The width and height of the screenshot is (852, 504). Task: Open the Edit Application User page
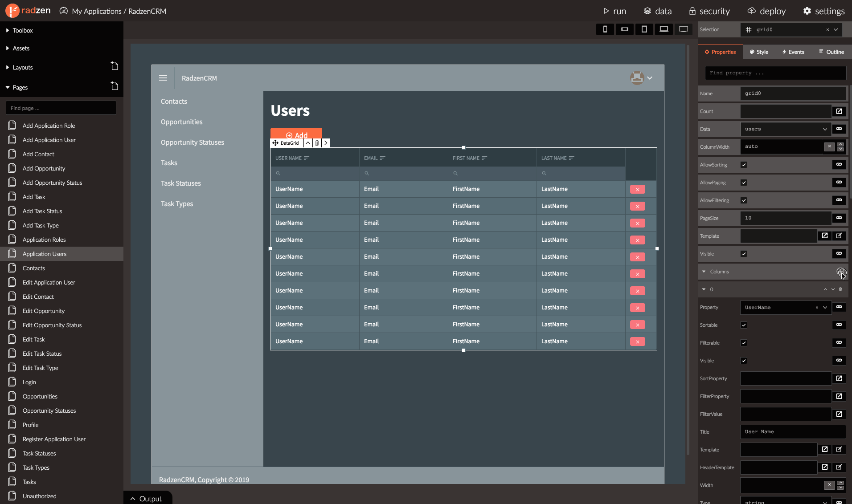[x=49, y=282]
